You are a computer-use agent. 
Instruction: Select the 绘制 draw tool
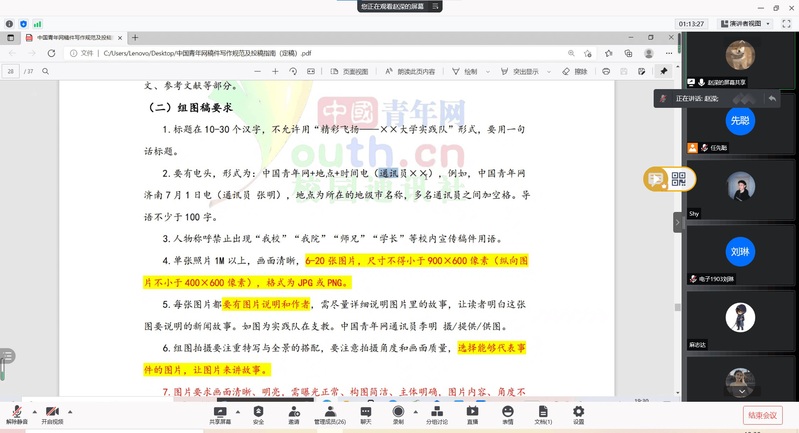tap(465, 71)
